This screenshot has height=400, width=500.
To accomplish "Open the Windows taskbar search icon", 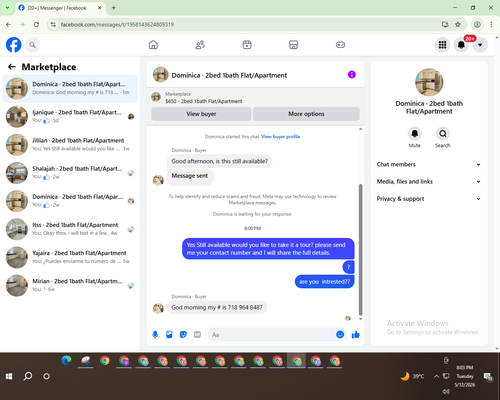I will pyautogui.click(x=28, y=376).
